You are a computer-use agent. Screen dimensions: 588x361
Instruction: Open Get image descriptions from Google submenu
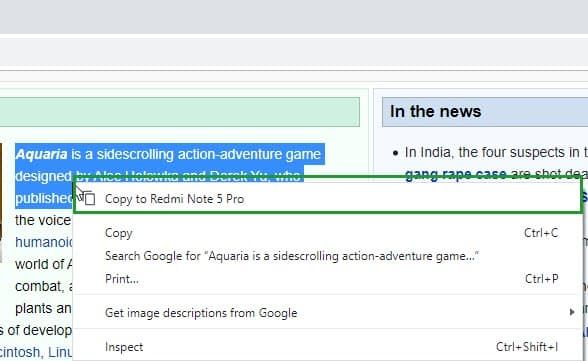tap(328, 313)
